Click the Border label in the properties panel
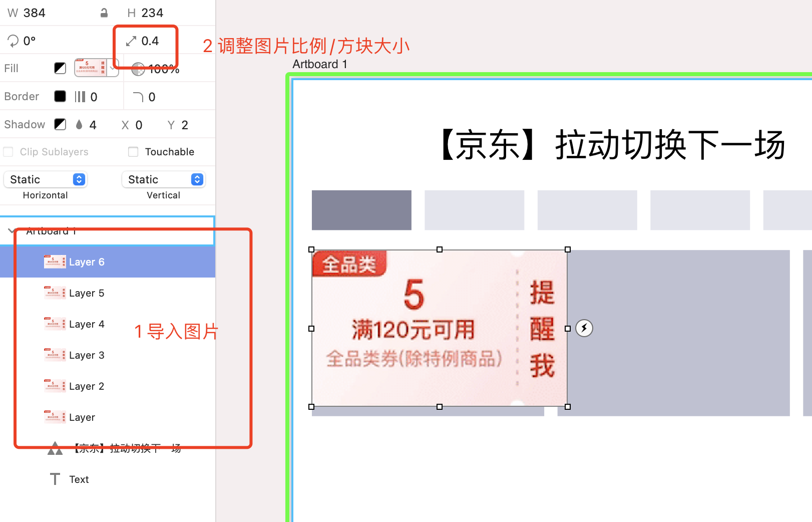The height and width of the screenshot is (522, 812). coord(22,96)
